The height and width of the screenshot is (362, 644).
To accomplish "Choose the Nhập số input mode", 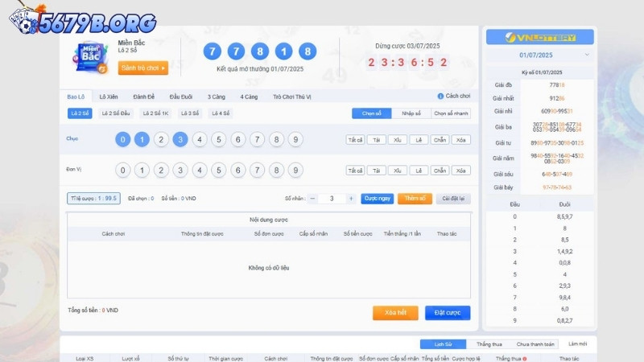I will pos(411,113).
